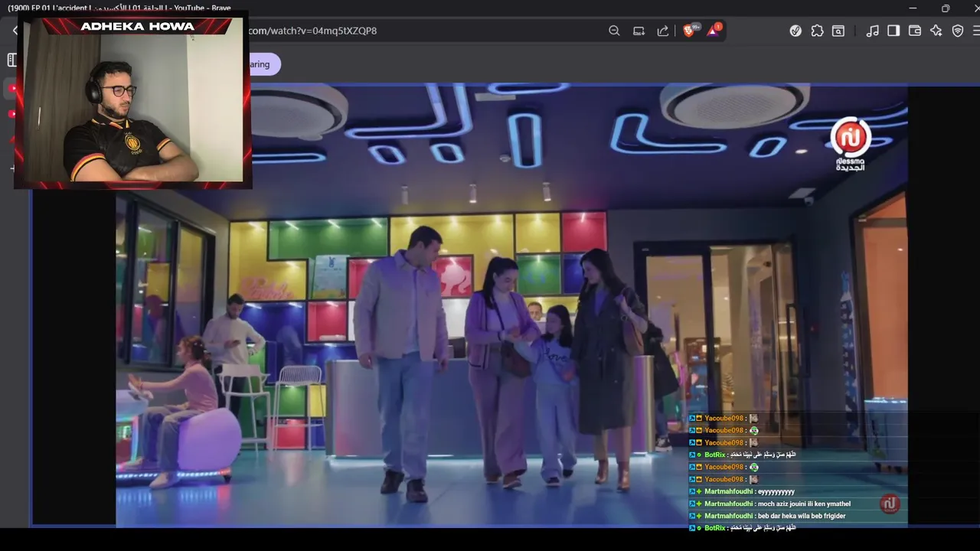
Task: Open the Brave Wallet icon
Action: [914, 31]
